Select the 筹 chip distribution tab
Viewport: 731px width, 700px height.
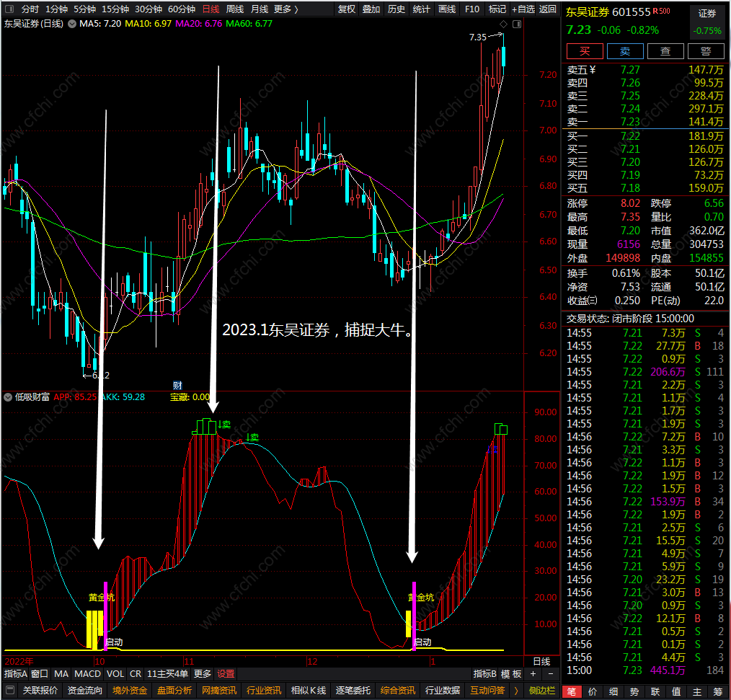point(719,691)
